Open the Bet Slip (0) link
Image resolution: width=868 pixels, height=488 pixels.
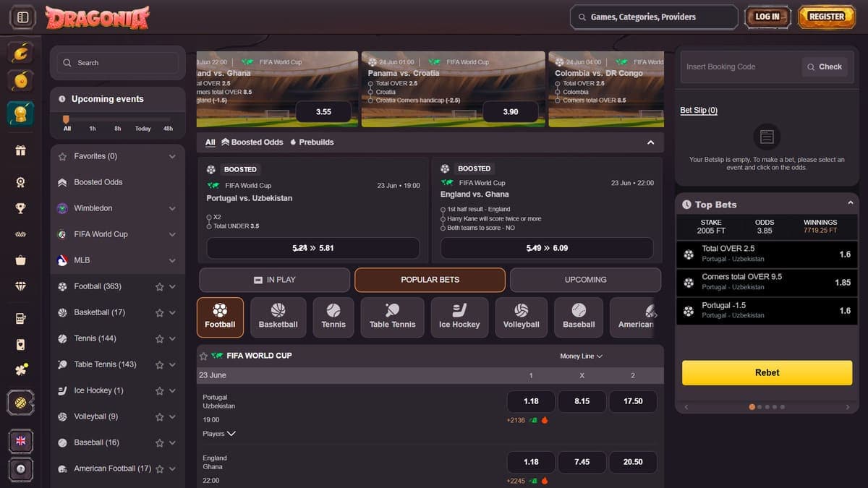click(699, 111)
